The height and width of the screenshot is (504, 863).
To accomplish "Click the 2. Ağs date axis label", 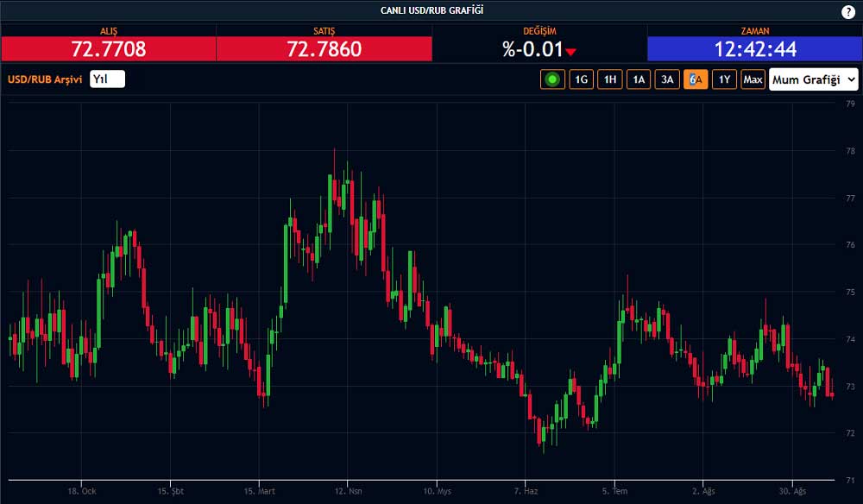I will tap(703, 491).
